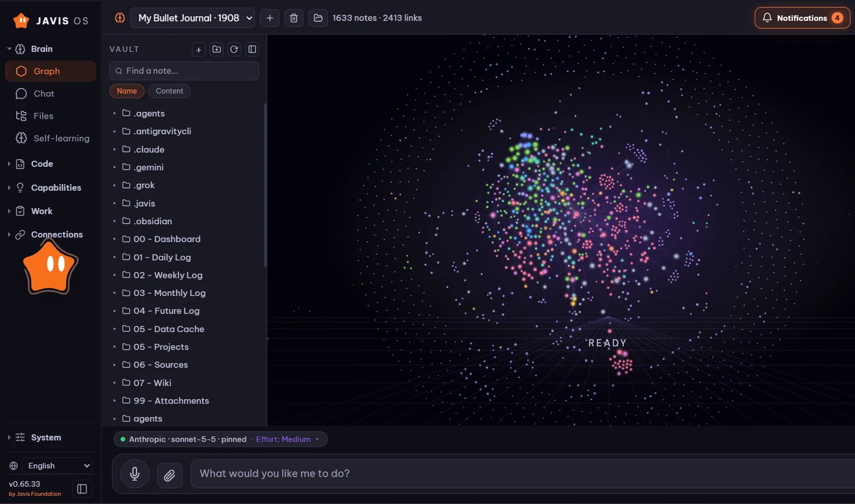Click the open folder icon in top bar
Viewport: 855px width, 504px height.
tap(318, 18)
